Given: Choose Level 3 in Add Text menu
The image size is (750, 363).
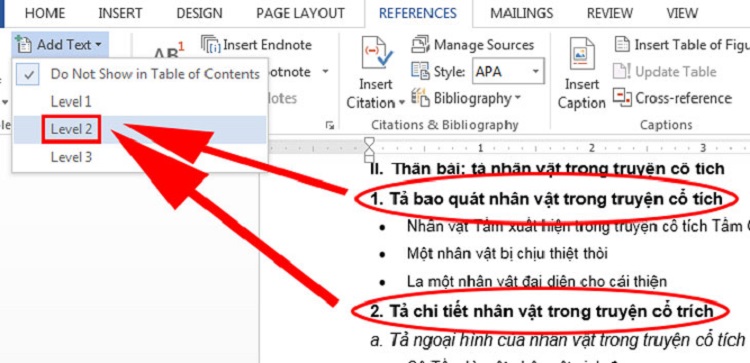Looking at the screenshot, I should (139, 157).
